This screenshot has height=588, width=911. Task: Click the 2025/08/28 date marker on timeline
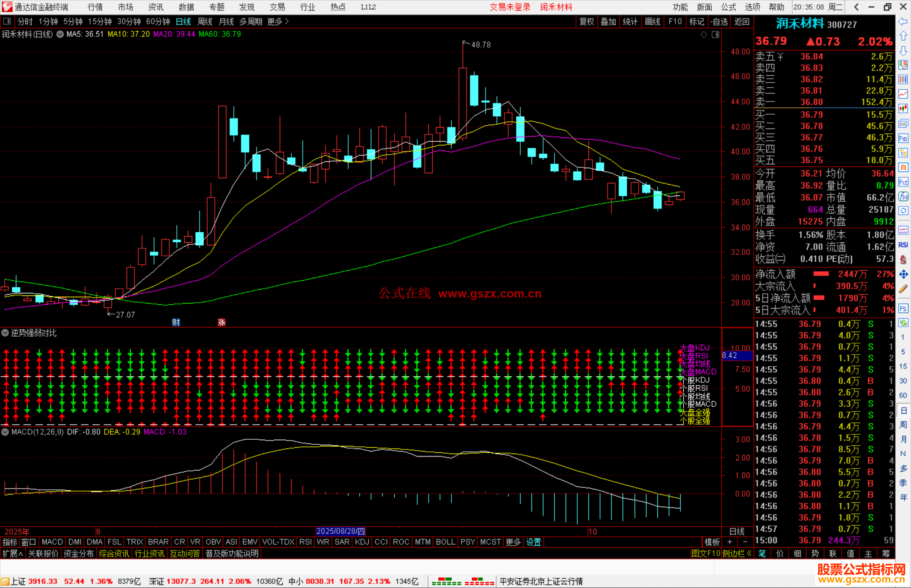(340, 531)
